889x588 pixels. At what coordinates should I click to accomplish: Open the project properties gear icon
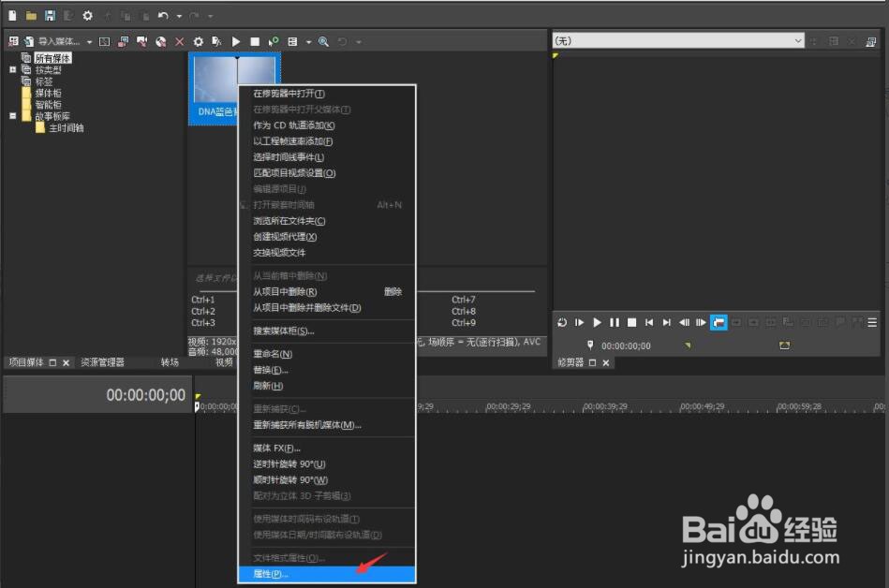(86, 15)
